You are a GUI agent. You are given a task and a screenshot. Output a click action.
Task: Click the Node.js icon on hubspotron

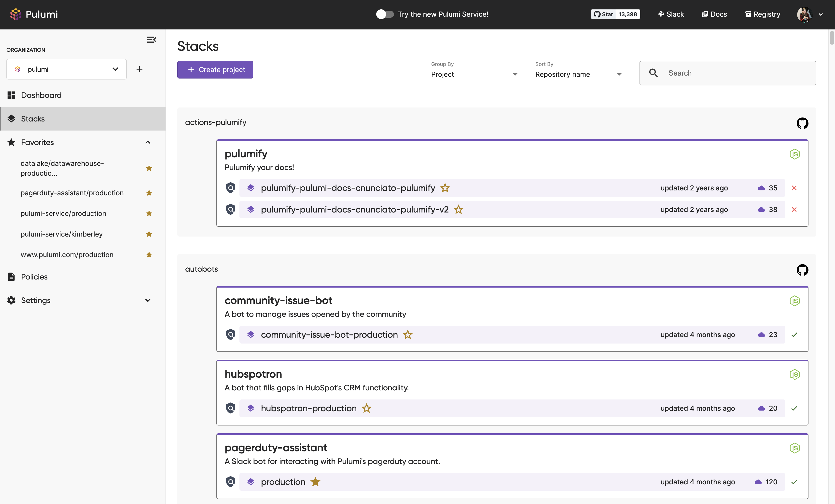[794, 374]
